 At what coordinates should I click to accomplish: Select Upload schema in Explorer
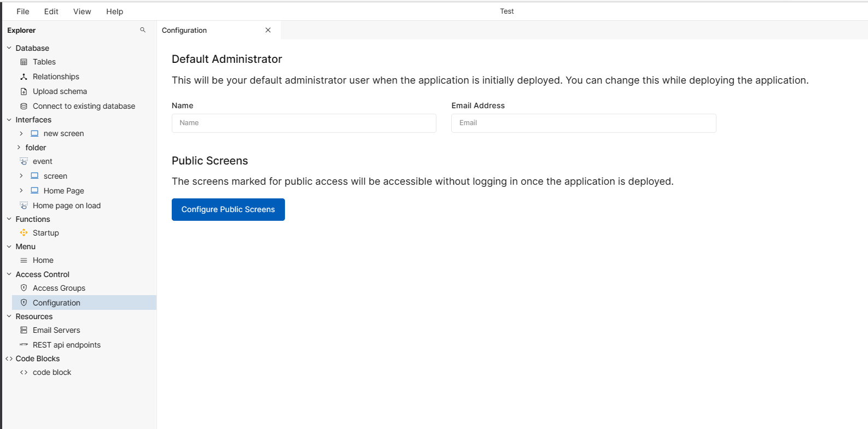tap(60, 91)
